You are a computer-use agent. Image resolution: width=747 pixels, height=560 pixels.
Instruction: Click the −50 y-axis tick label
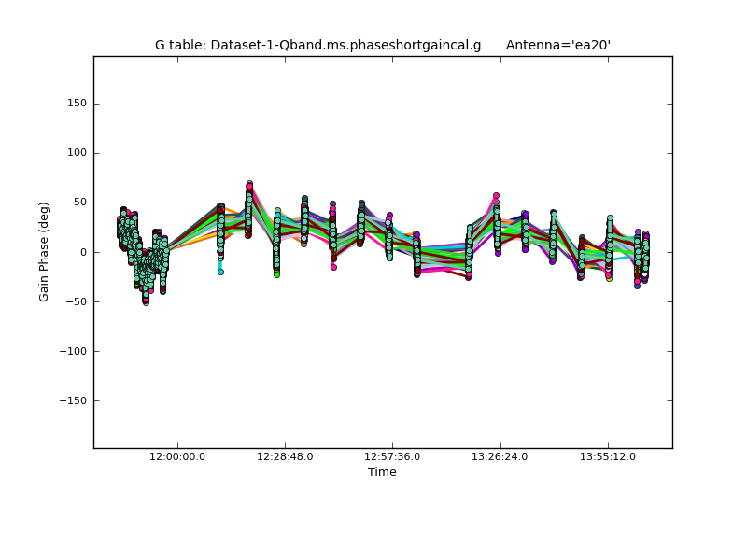[x=75, y=301]
